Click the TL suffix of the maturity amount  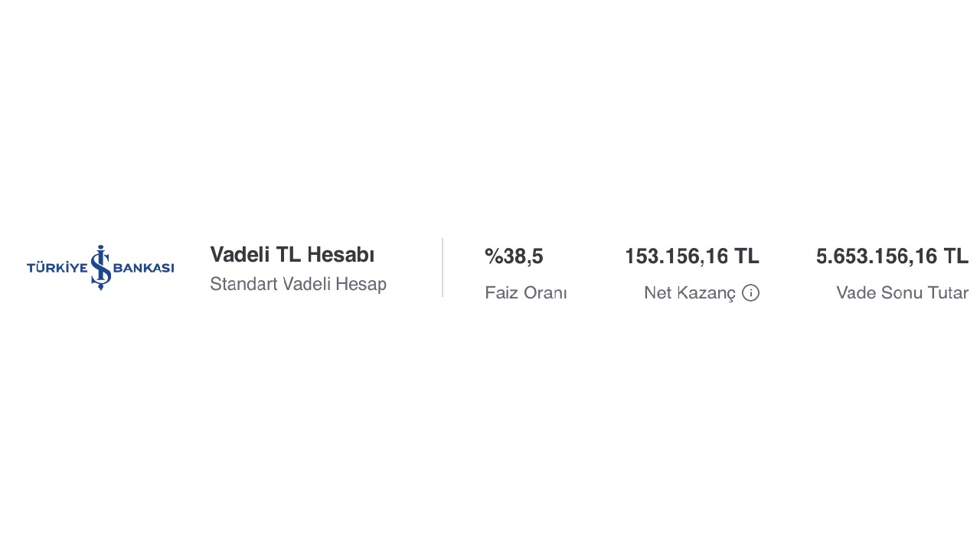coord(955,256)
